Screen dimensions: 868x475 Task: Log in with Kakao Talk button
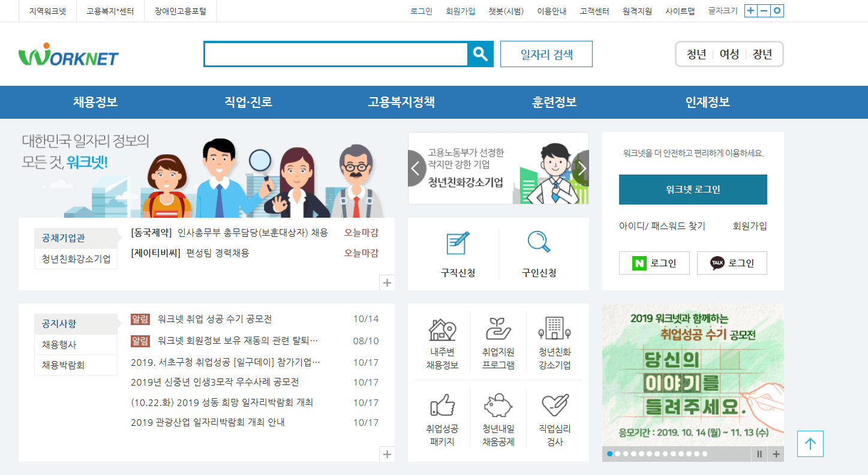pos(732,263)
